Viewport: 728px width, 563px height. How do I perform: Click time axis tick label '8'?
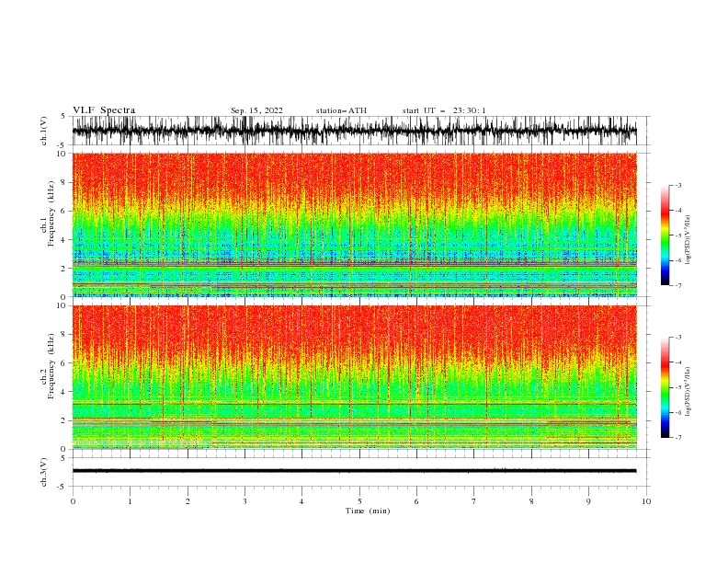(531, 501)
